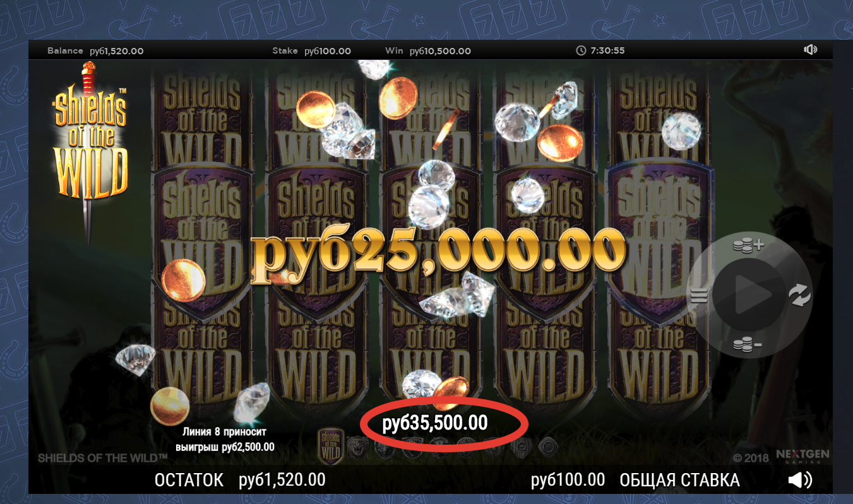Mute sound via top-right speaker icon

[811, 50]
